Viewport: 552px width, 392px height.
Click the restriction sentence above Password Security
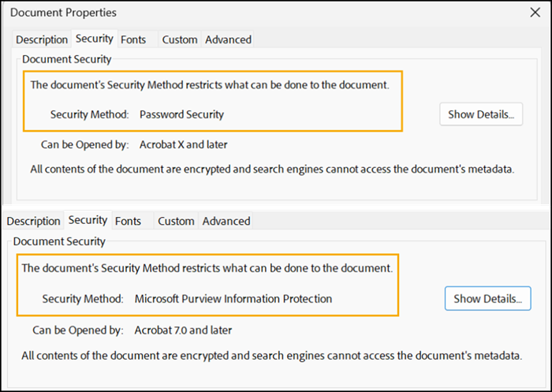210,85
